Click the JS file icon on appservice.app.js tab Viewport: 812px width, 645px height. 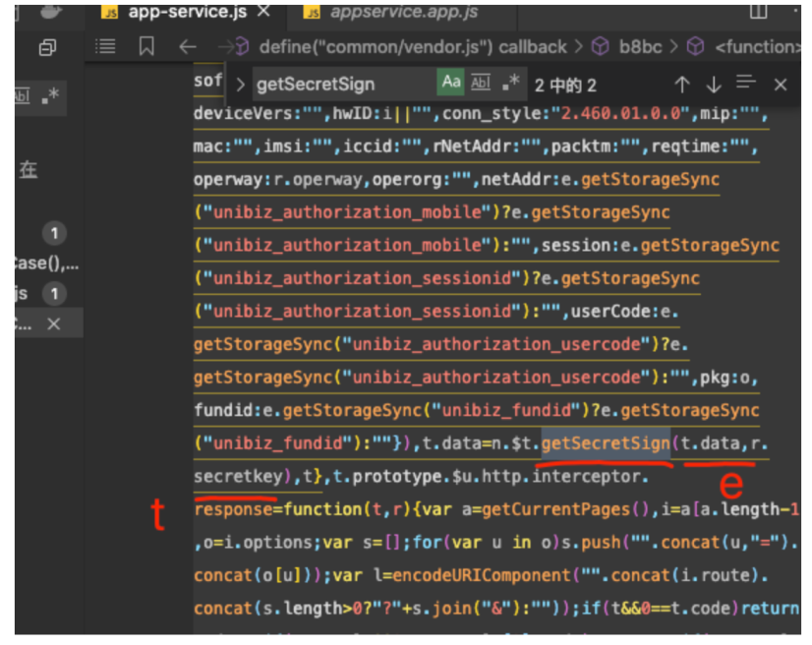click(313, 12)
